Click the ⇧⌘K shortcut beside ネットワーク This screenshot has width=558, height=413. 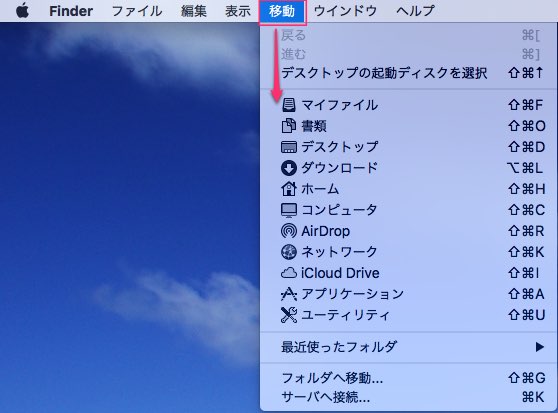coord(527,252)
